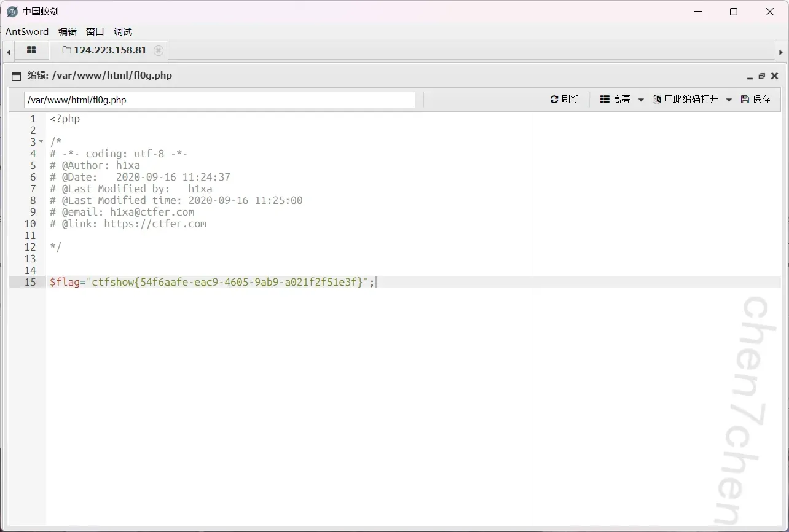Minimize the fl0g.php editor panel
The image size is (789, 532).
[750, 76]
